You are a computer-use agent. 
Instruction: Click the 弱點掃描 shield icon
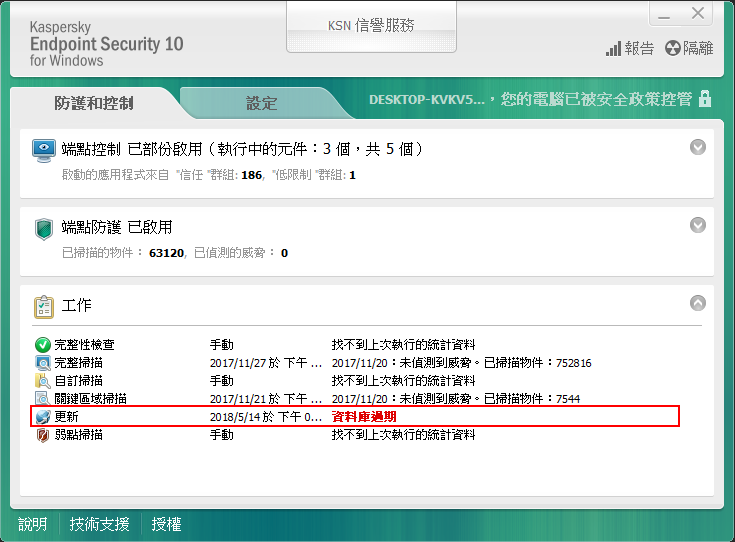tap(43, 435)
